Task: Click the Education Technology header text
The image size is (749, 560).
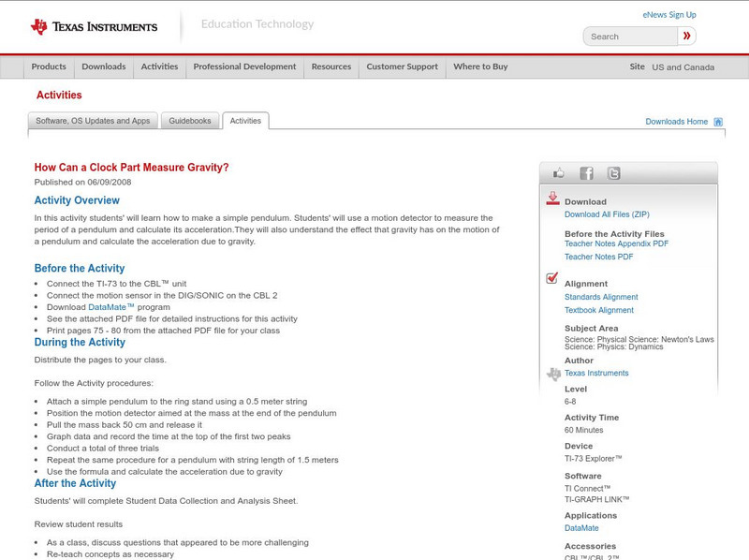Action: pos(257,24)
